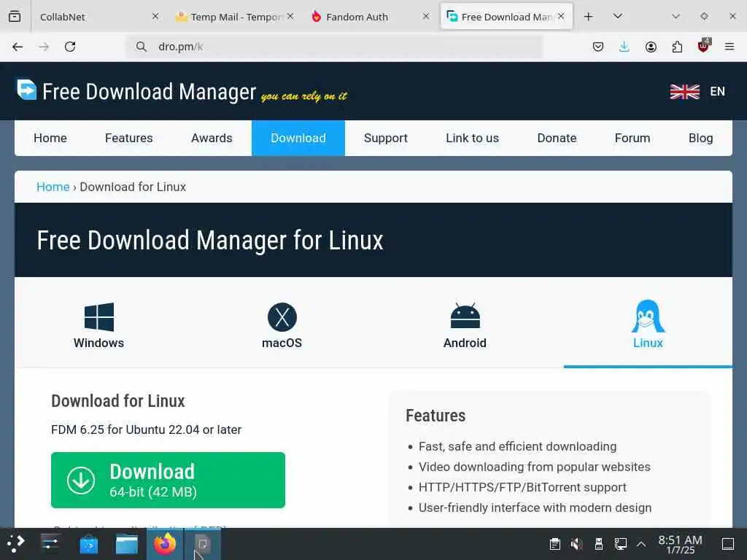The width and height of the screenshot is (747, 560).
Task: Open the EN language selector
Action: pos(718,91)
